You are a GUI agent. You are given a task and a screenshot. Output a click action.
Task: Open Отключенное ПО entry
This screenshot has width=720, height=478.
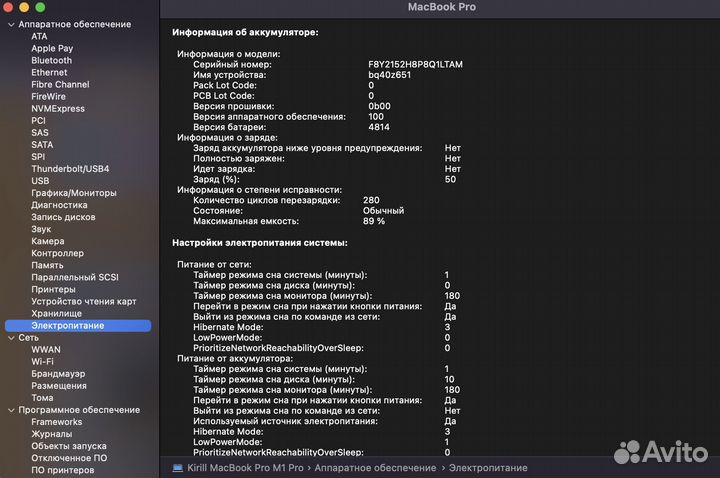[69, 458]
